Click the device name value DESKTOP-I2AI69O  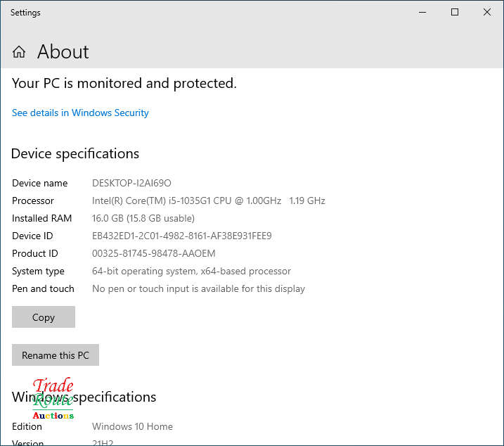click(131, 183)
